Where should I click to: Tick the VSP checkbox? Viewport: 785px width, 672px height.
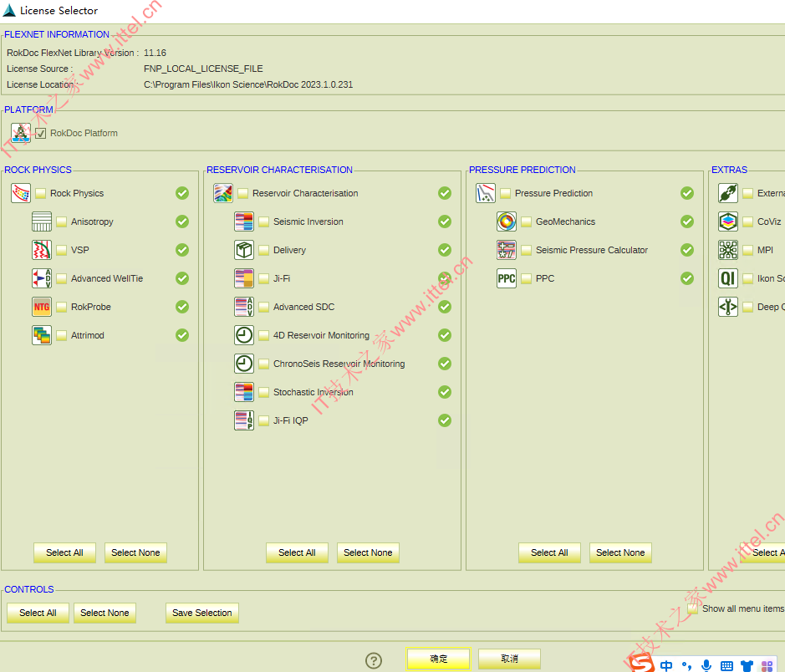(62, 250)
